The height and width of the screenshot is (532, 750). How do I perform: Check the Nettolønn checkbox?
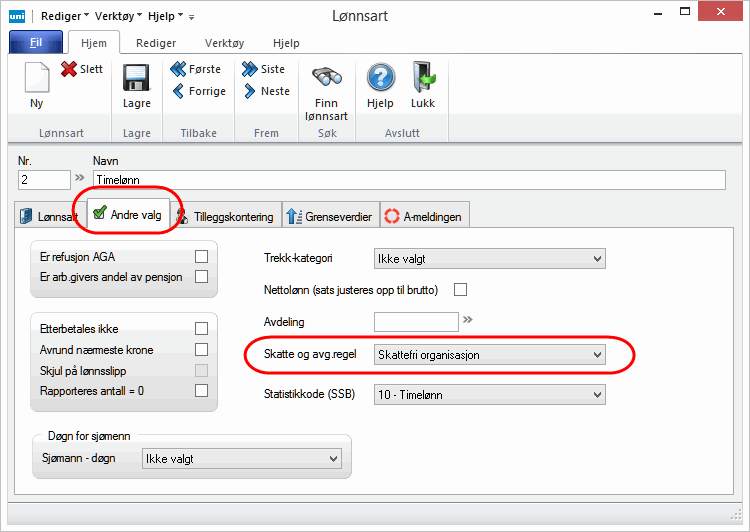coord(461,290)
